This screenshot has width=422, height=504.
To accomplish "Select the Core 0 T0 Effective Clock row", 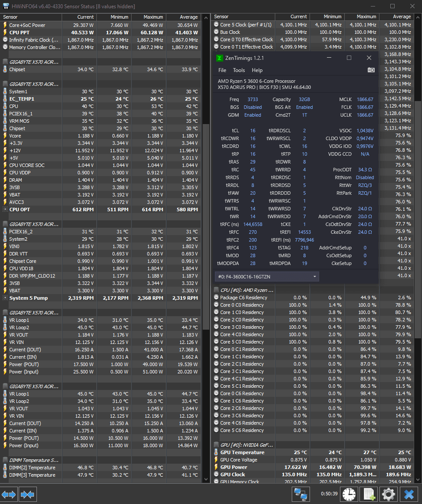I will [313, 39].
